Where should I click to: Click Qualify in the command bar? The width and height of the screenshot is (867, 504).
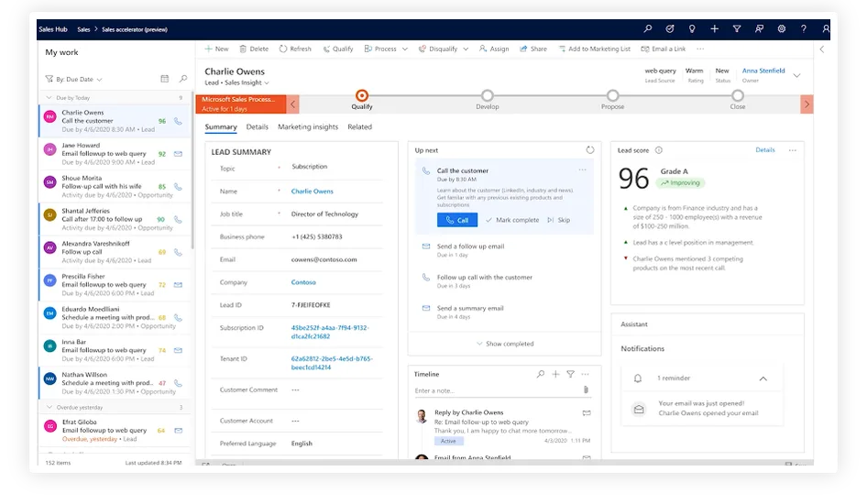(x=338, y=49)
